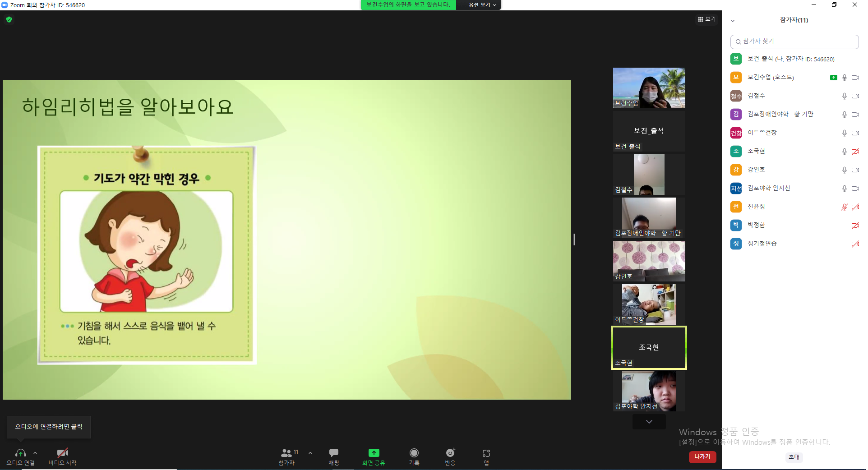Select the 김포야학 안지선 video thumbnail
Screen dimensions: 868x470
(x=649, y=391)
